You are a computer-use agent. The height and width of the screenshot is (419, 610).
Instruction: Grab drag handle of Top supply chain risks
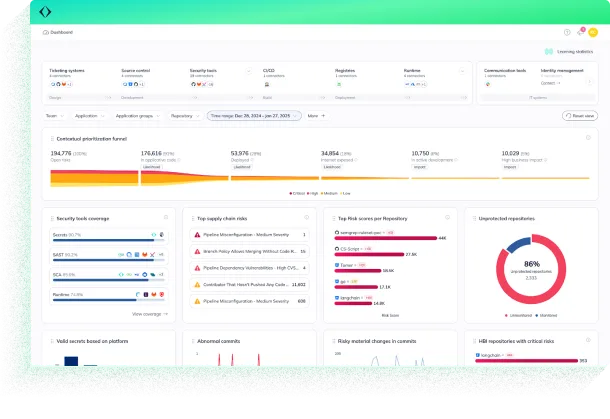pos(193,219)
